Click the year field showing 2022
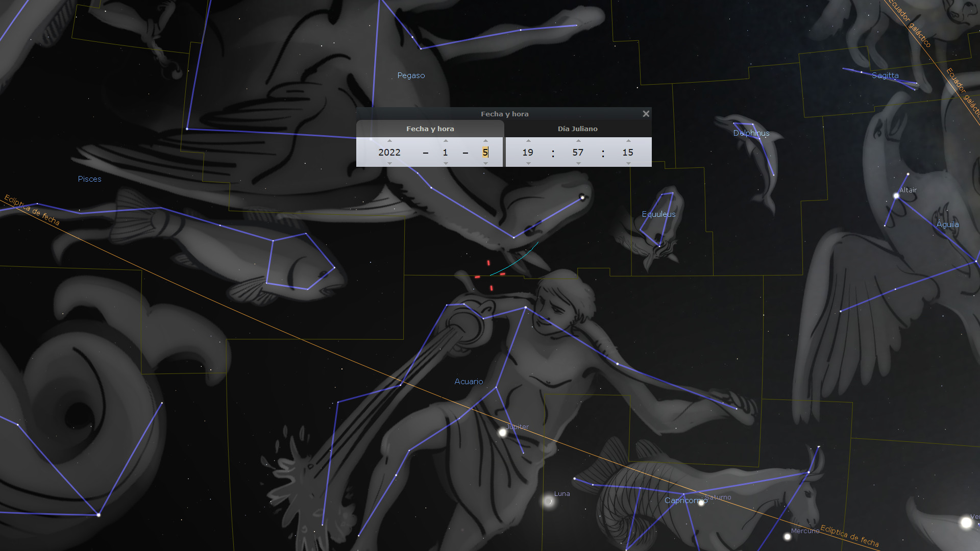 (x=389, y=152)
